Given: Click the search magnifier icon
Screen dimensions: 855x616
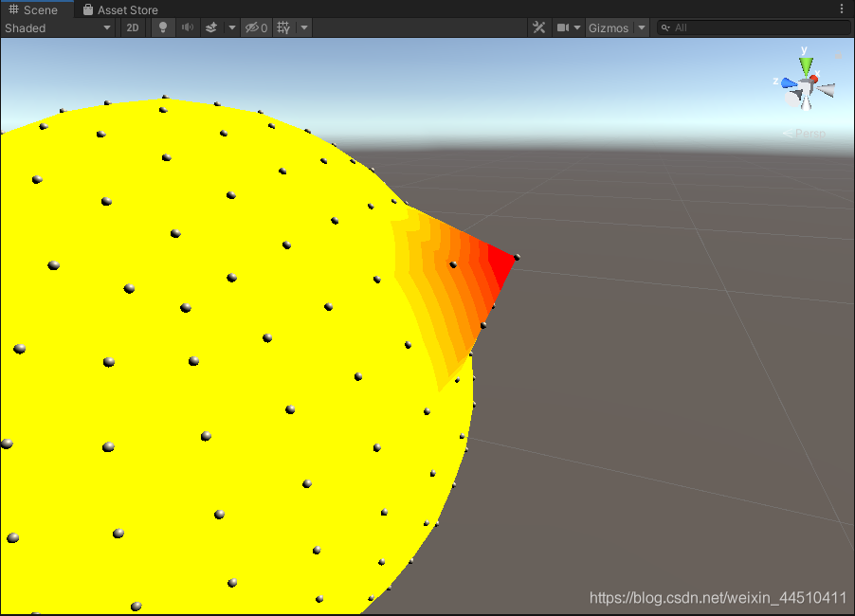Looking at the screenshot, I should 665,27.
